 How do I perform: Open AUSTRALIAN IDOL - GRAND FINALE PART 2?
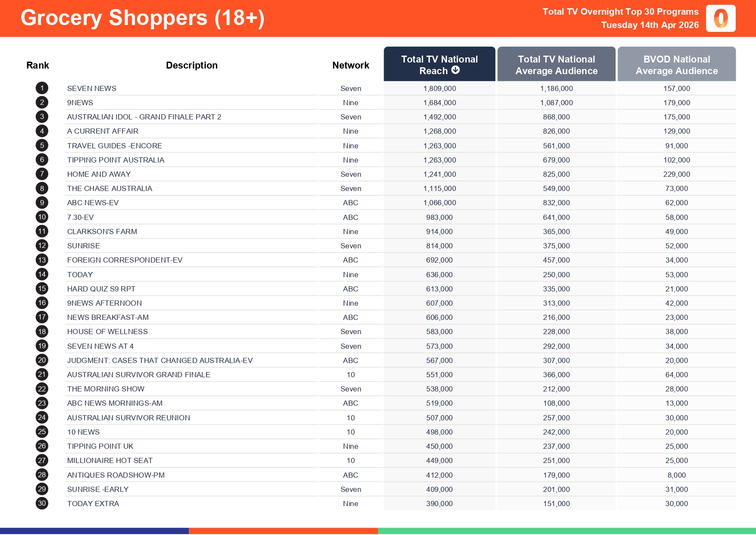144,117
